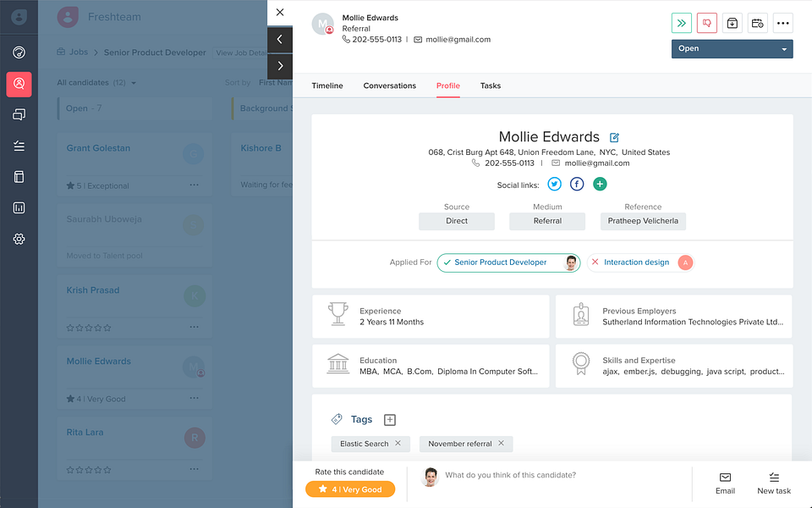Open Mollie's Twitter social link
Image resolution: width=812 pixels, height=508 pixels.
[554, 184]
